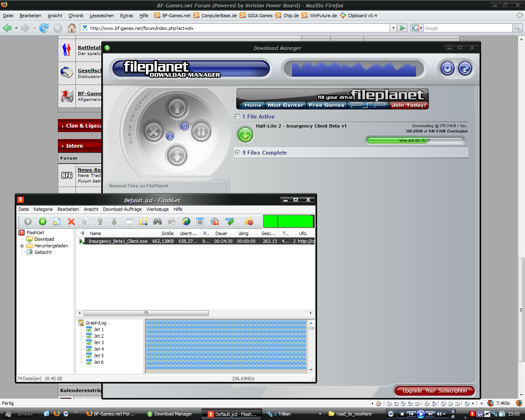Screen dimensions: 525x420
Task: Open FilePlanet Download Manager help question icon
Action: coord(465,68)
